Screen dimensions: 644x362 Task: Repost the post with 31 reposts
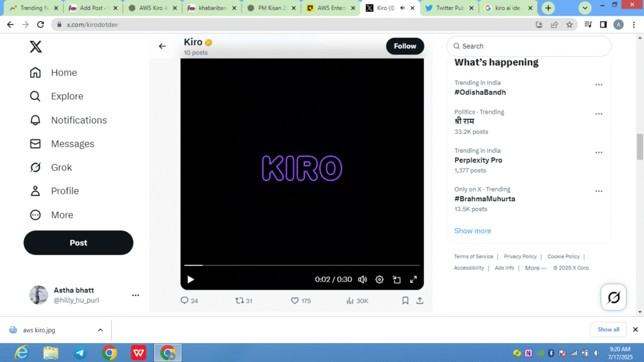click(x=243, y=300)
